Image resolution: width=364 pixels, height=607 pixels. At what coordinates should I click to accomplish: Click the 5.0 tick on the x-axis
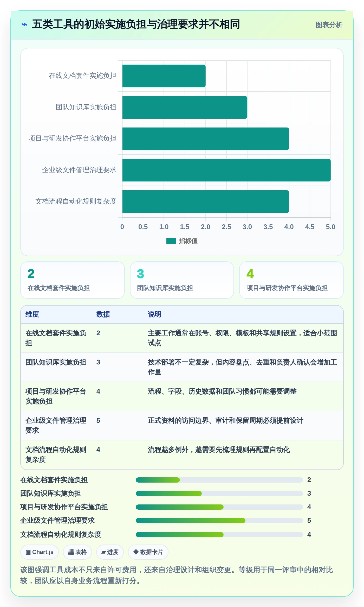(330, 227)
